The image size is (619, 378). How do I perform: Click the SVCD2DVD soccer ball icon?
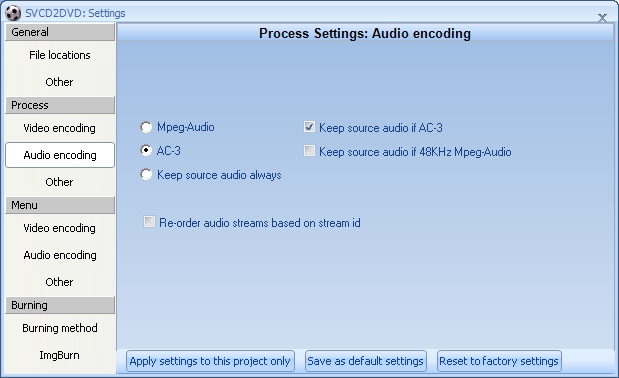(13, 13)
